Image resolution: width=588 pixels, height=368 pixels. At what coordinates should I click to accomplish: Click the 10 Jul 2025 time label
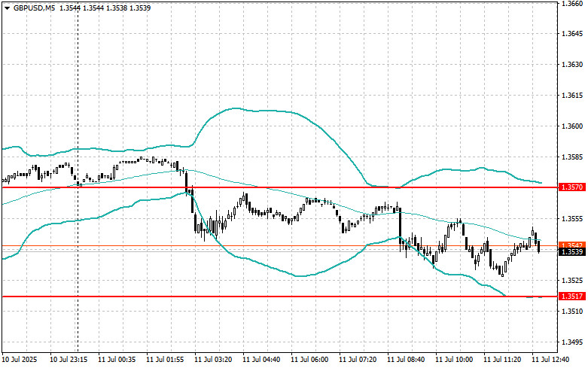click(20, 360)
